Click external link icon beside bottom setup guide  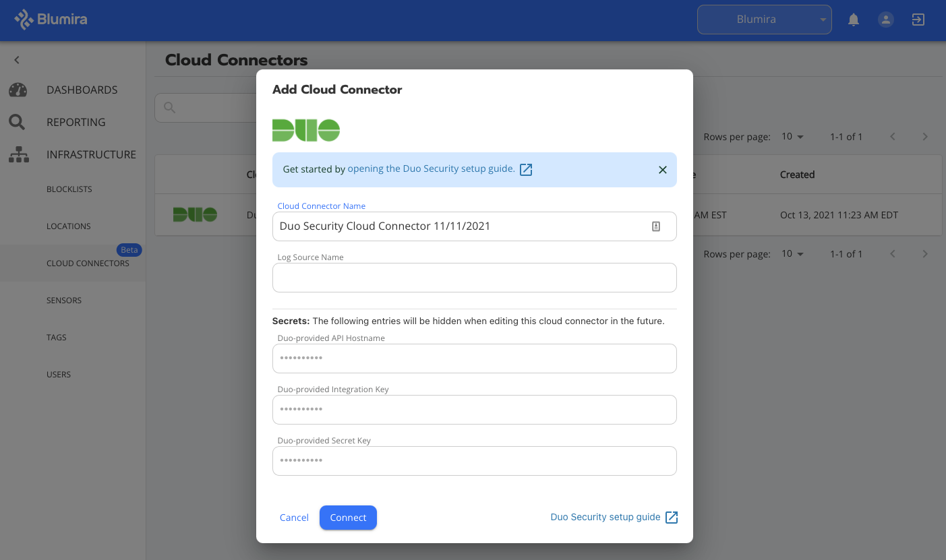click(672, 517)
